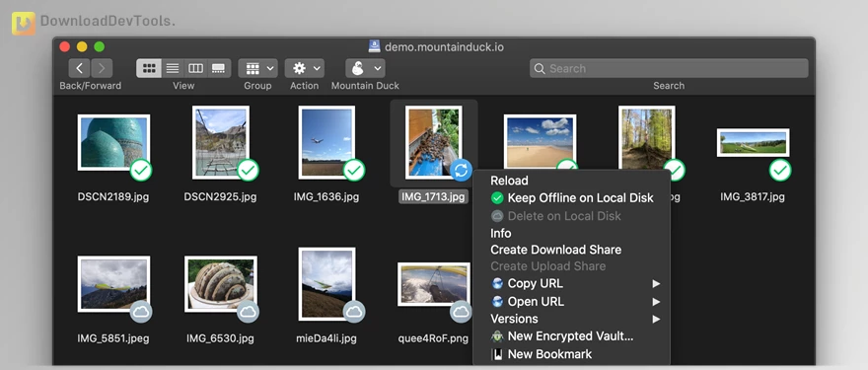Choose Reload from the context menu
This screenshot has width=868, height=370.
coord(571,181)
